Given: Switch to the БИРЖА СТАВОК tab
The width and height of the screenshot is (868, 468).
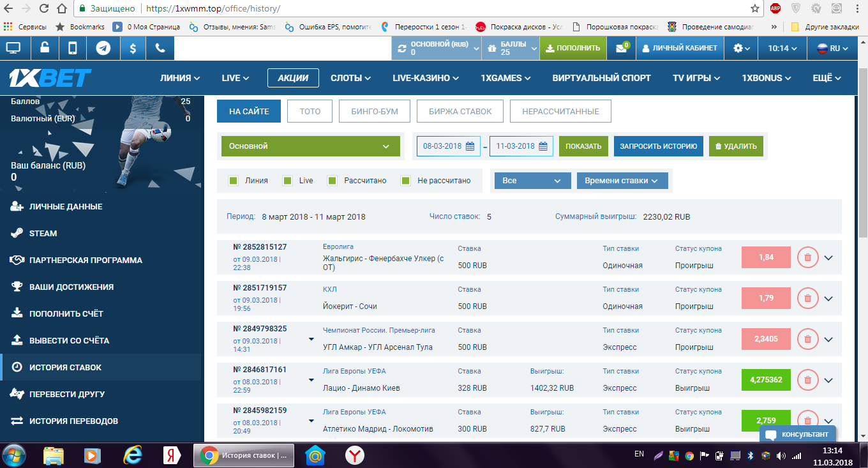Looking at the screenshot, I should pyautogui.click(x=460, y=111).
